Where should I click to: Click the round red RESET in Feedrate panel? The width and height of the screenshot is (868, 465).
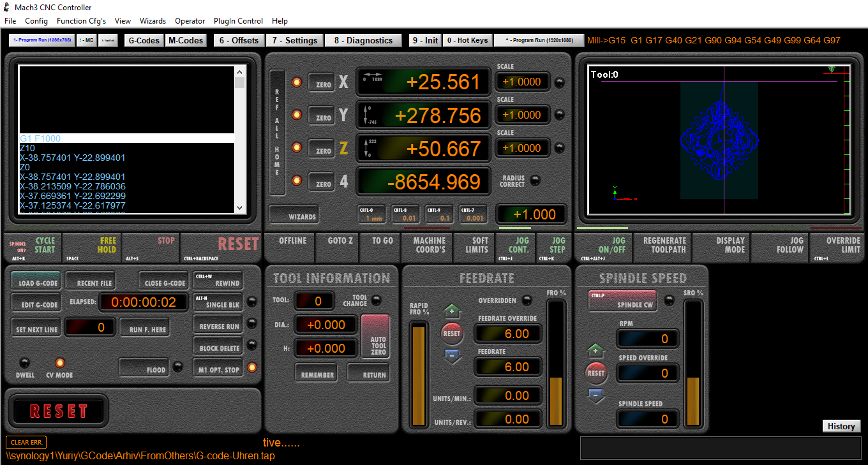(452, 334)
